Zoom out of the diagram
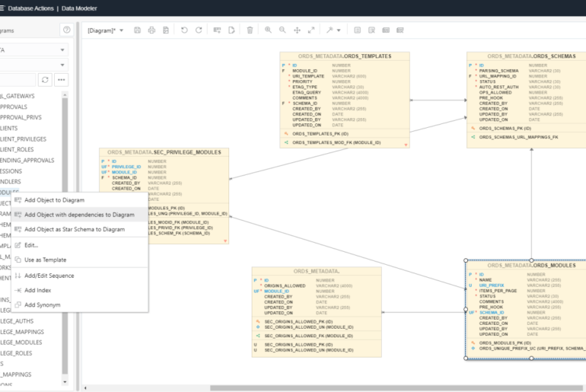Image resolution: width=586 pixels, height=392 pixels. click(282, 30)
